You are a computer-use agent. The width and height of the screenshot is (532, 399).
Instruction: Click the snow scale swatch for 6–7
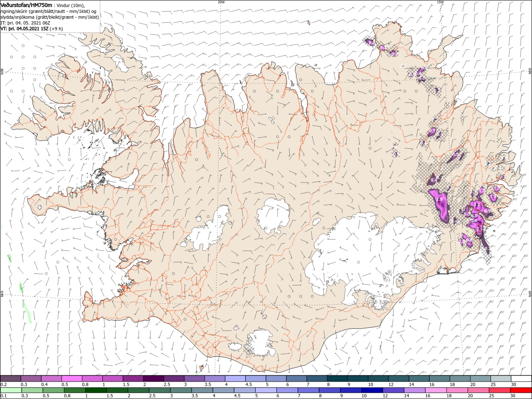(296, 378)
